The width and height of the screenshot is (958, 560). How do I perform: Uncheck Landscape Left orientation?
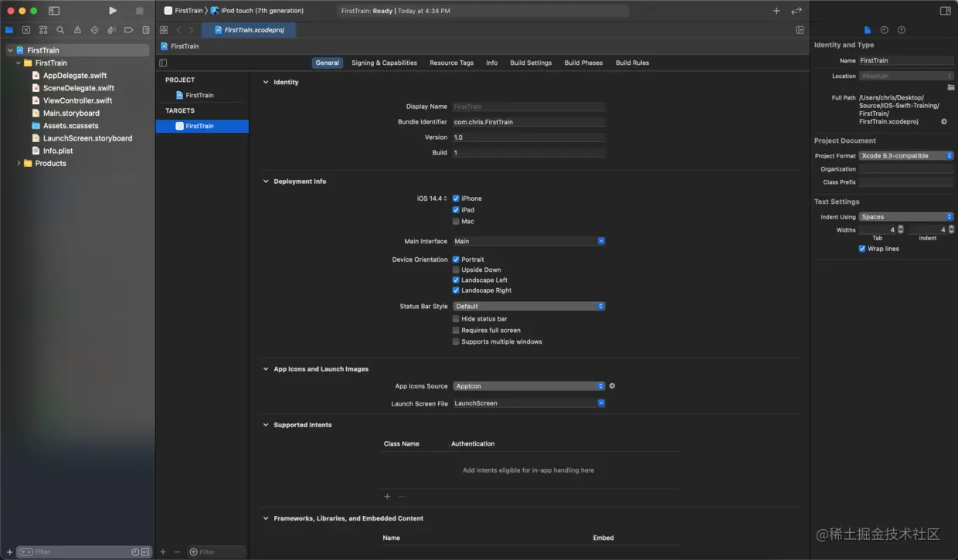coord(456,280)
